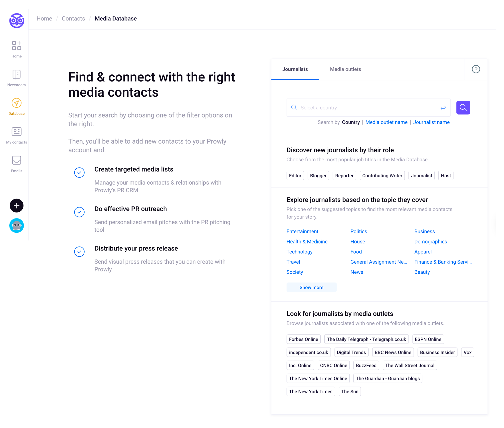
Task: Expand topics with Show more
Action: click(311, 287)
